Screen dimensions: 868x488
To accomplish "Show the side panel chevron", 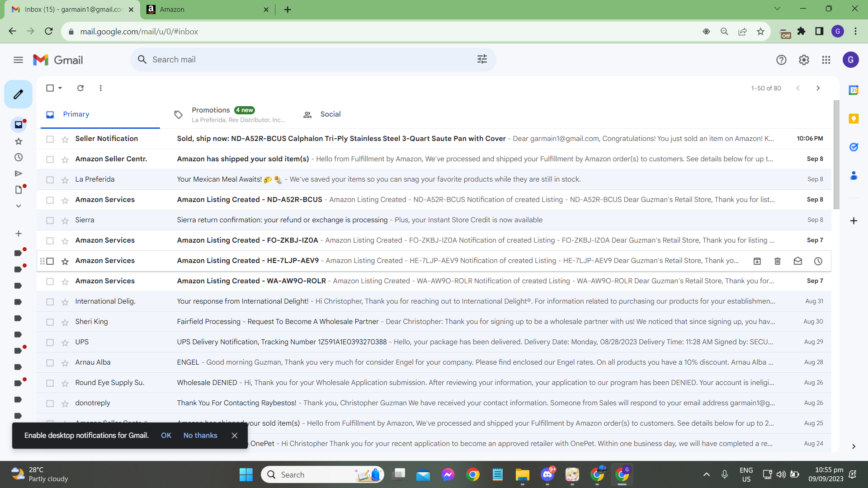I will pos(854,446).
